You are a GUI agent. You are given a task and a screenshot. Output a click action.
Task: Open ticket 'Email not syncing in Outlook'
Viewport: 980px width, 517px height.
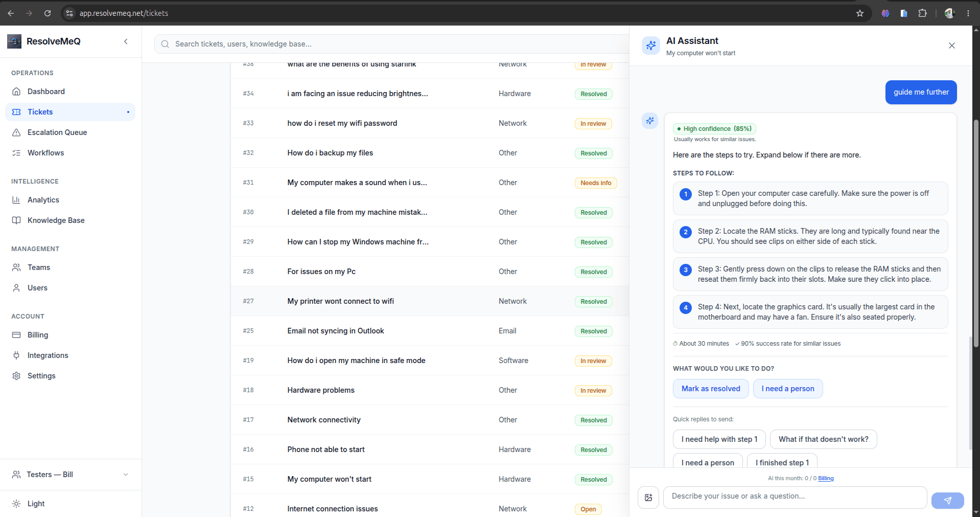335,331
